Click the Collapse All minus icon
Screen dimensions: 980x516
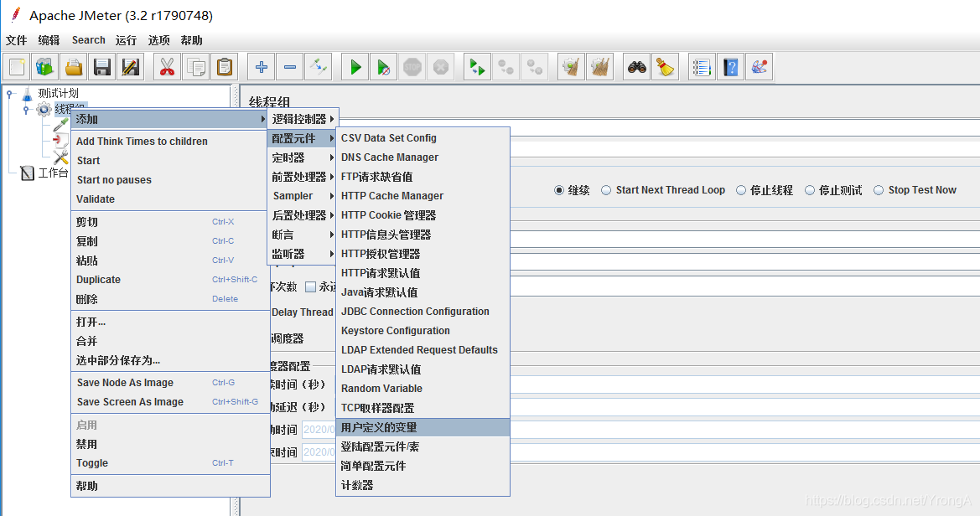pyautogui.click(x=290, y=67)
